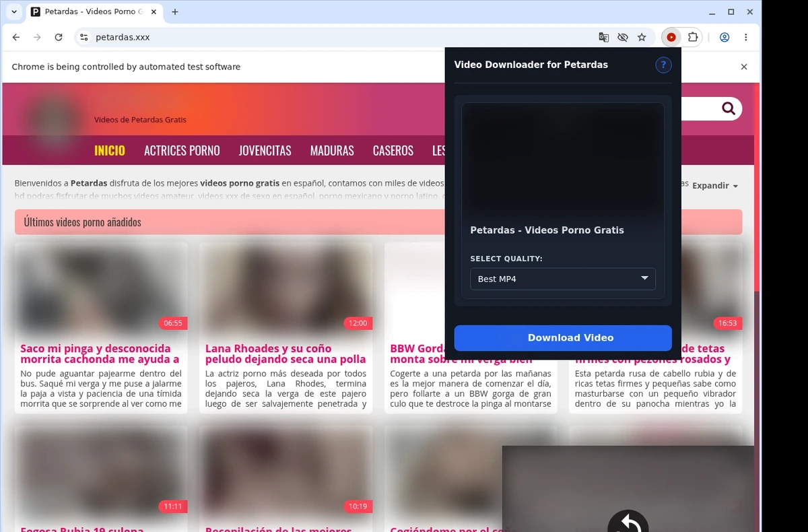Image resolution: width=808 pixels, height=532 pixels.
Task: Open the Chrome profile icon
Action: (x=725, y=37)
